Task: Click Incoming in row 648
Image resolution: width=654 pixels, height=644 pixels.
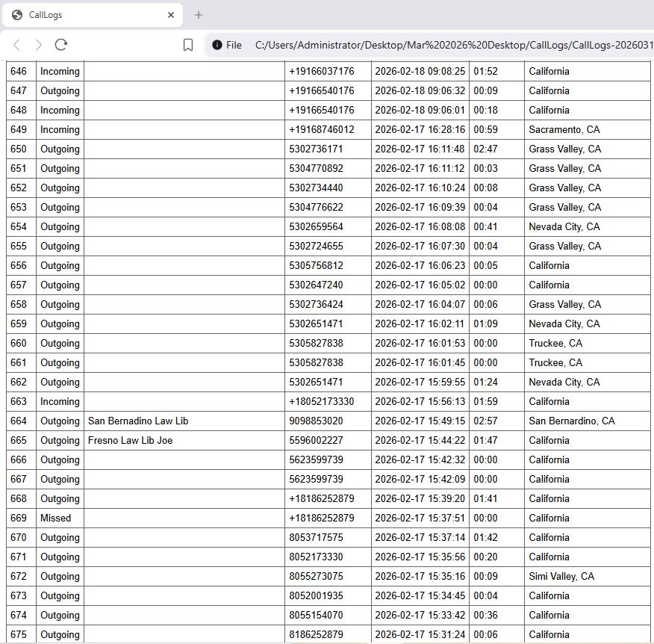Action: (x=60, y=110)
